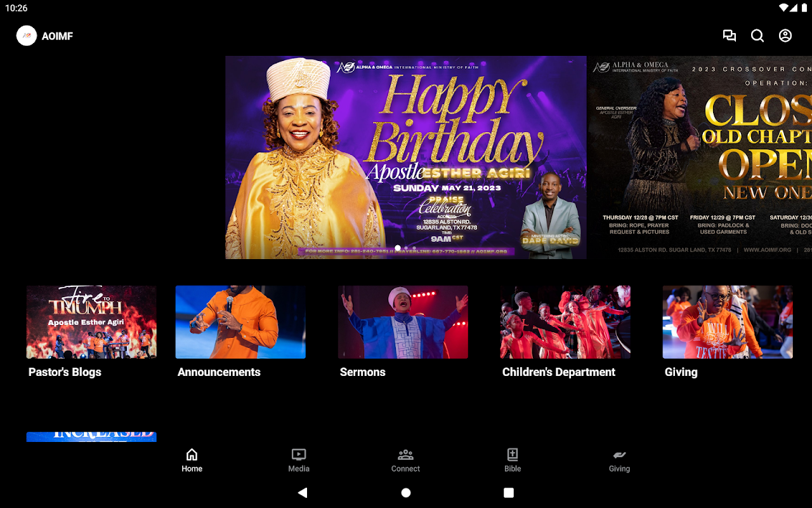This screenshot has width=812, height=508.
Task: Open the Happy Birthday Apostle Esther Agiri banner
Action: (406, 157)
